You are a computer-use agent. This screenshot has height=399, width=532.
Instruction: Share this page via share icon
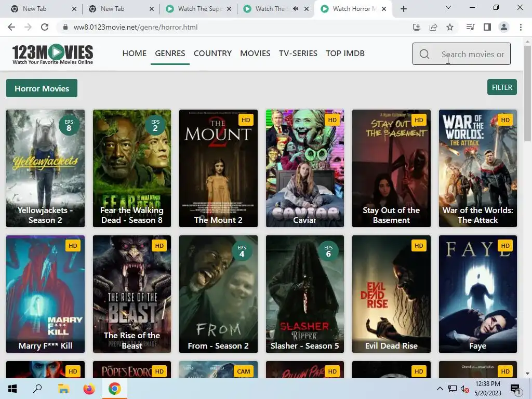point(433,27)
